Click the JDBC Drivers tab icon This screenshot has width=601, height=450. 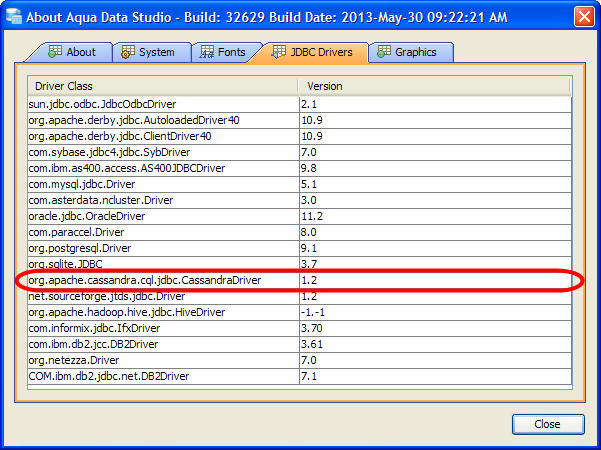click(x=278, y=52)
